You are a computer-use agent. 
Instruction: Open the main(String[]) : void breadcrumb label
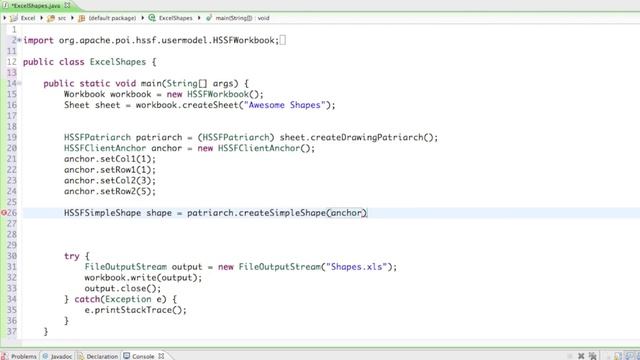click(242, 18)
